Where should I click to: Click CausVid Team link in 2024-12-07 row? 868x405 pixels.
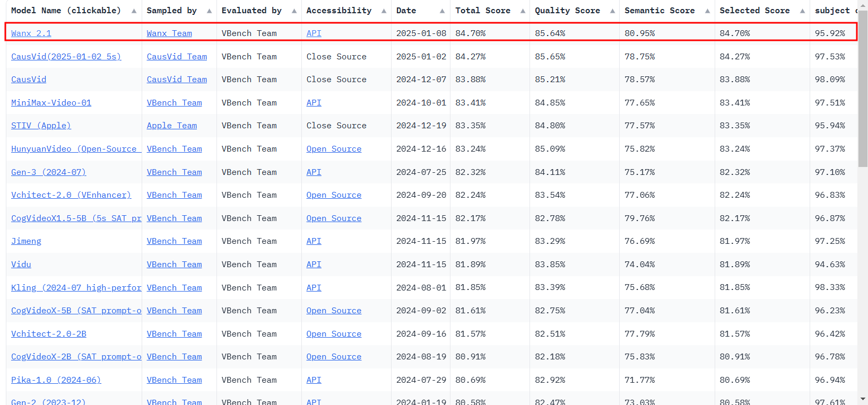pos(177,80)
